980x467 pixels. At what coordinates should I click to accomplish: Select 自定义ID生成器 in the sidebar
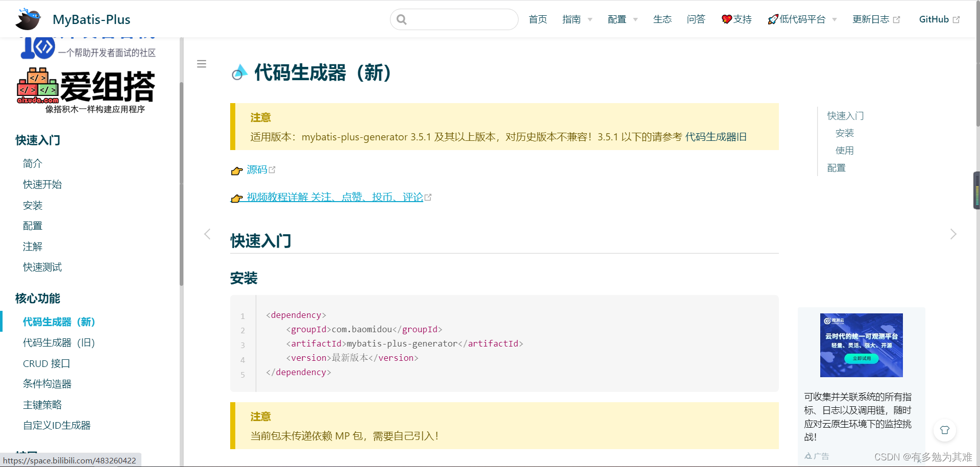click(x=57, y=425)
